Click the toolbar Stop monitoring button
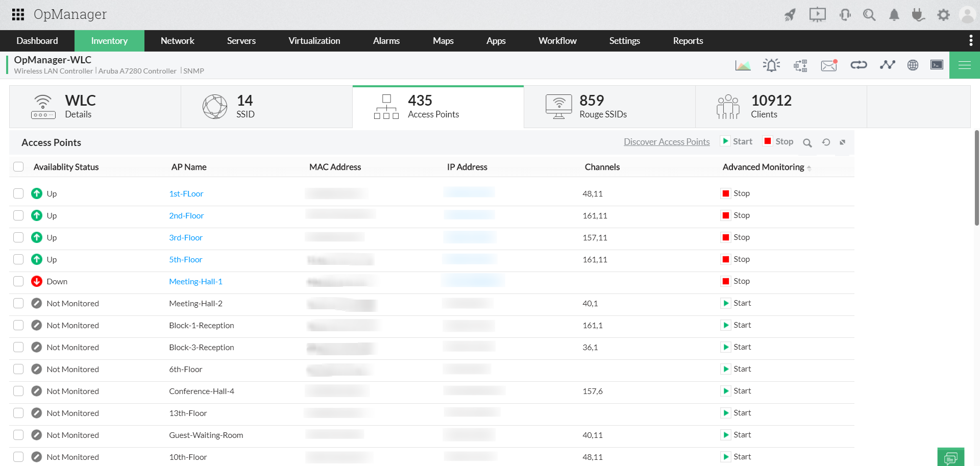 click(x=778, y=141)
